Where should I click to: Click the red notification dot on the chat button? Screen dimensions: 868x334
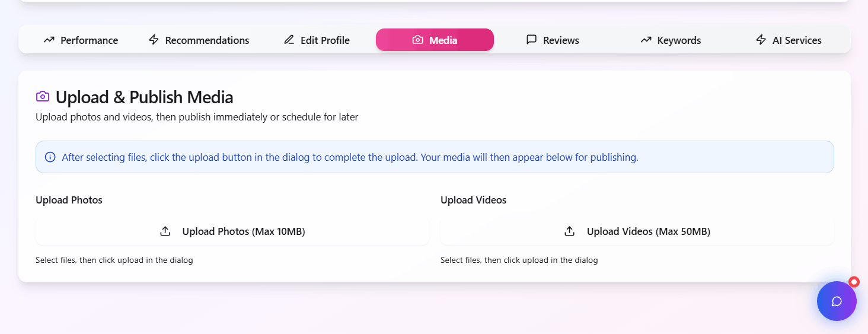[854, 282]
